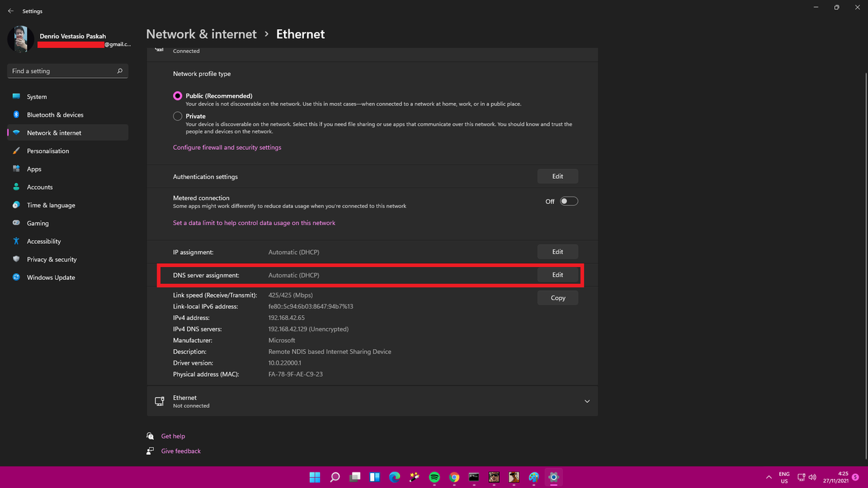Open the Give feedback link
The height and width of the screenshot is (488, 868).
pos(181,451)
